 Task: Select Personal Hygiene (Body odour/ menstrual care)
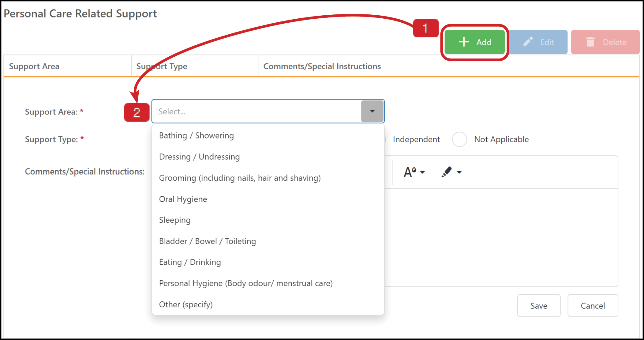pos(268,283)
